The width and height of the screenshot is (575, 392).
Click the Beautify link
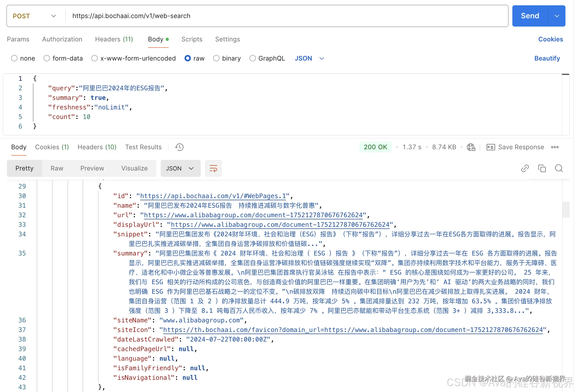coord(547,58)
